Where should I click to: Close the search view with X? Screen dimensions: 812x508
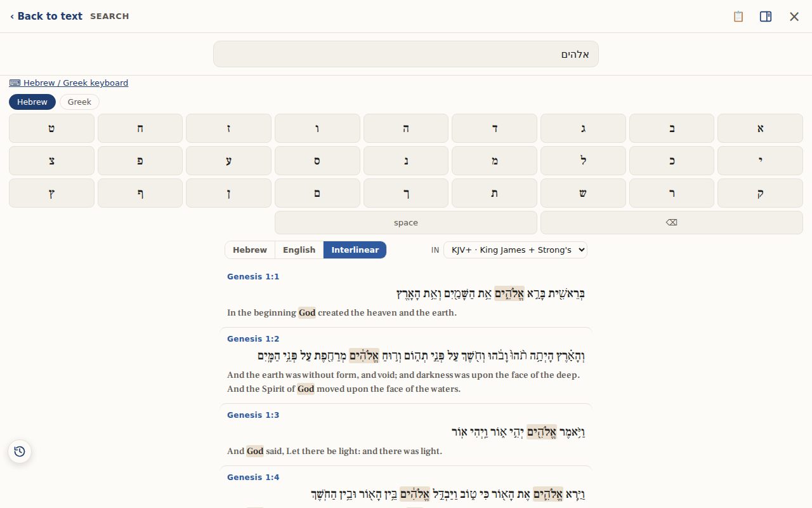(794, 17)
